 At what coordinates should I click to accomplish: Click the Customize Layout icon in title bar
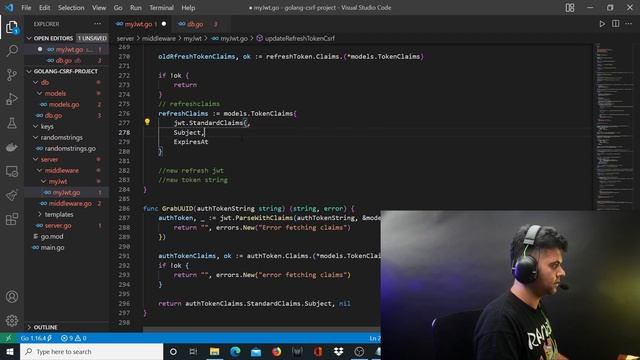pyautogui.click(x=570, y=8)
